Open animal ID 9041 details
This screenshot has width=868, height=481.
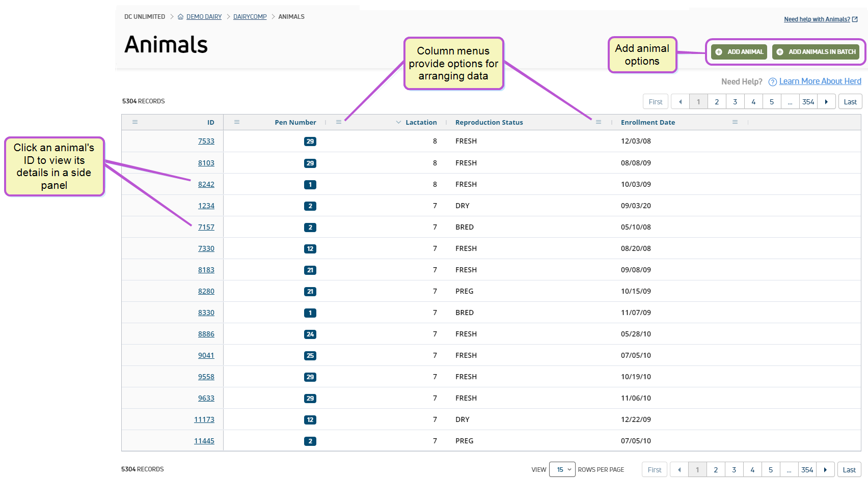click(x=206, y=356)
